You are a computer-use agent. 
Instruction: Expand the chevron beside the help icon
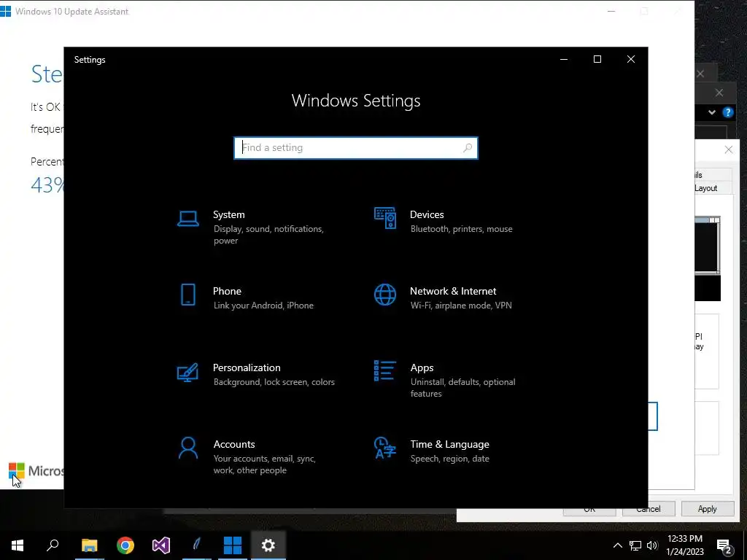[712, 112]
